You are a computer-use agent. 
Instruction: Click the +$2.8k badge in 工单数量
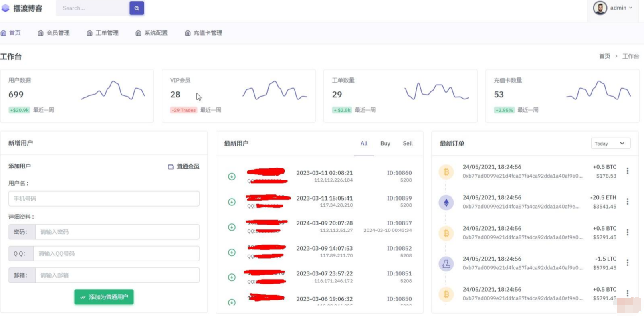point(342,110)
